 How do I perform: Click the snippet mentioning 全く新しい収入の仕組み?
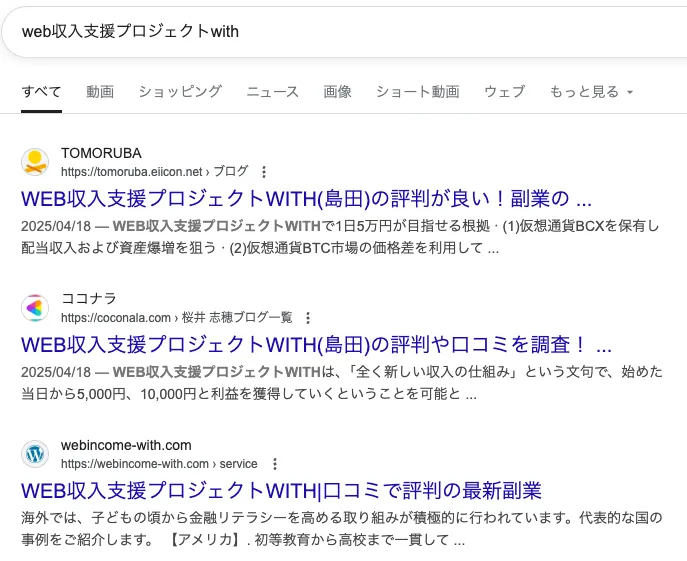point(342,383)
